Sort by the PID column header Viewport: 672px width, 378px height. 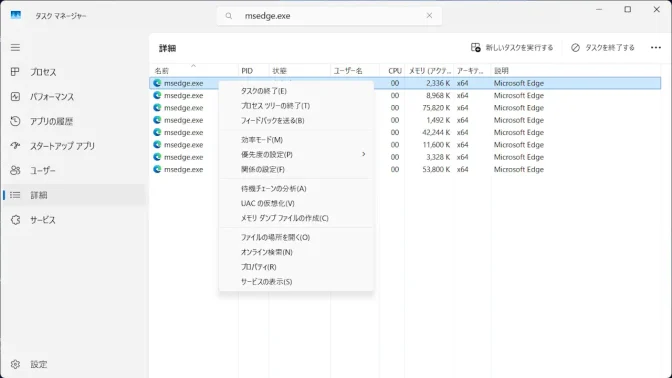click(253, 71)
